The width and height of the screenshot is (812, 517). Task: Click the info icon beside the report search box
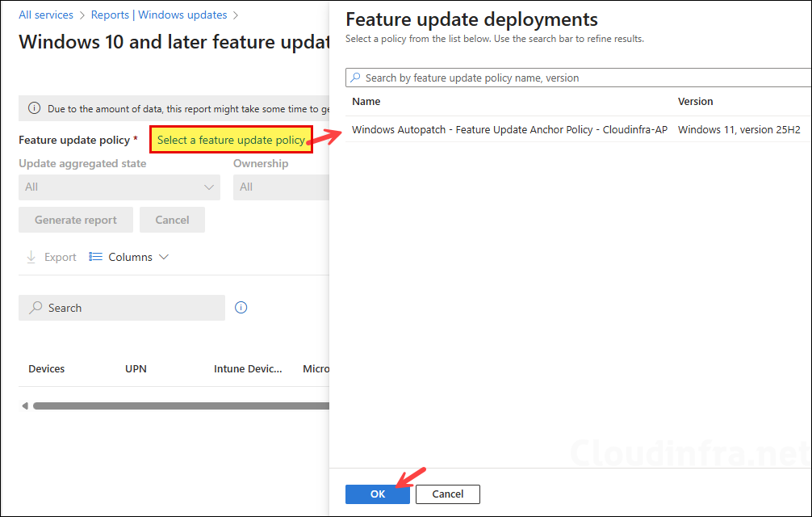[241, 307]
